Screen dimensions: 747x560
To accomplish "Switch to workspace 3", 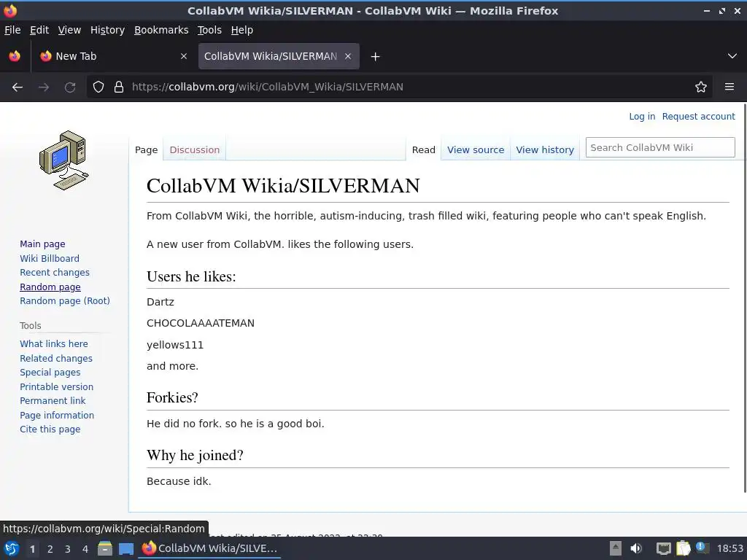I will click(68, 549).
